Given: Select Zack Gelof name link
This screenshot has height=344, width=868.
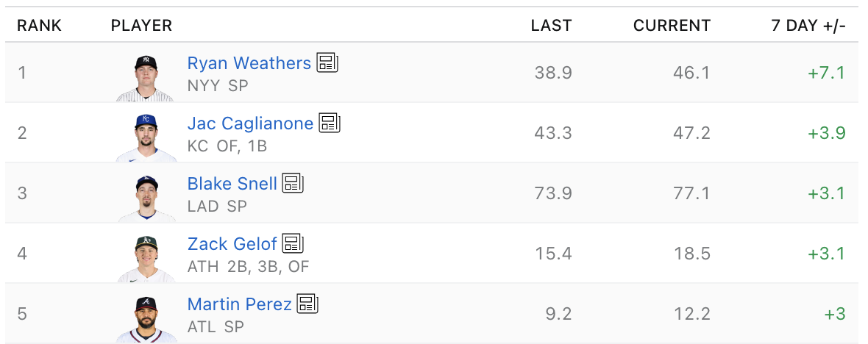Looking at the screenshot, I should tap(232, 244).
